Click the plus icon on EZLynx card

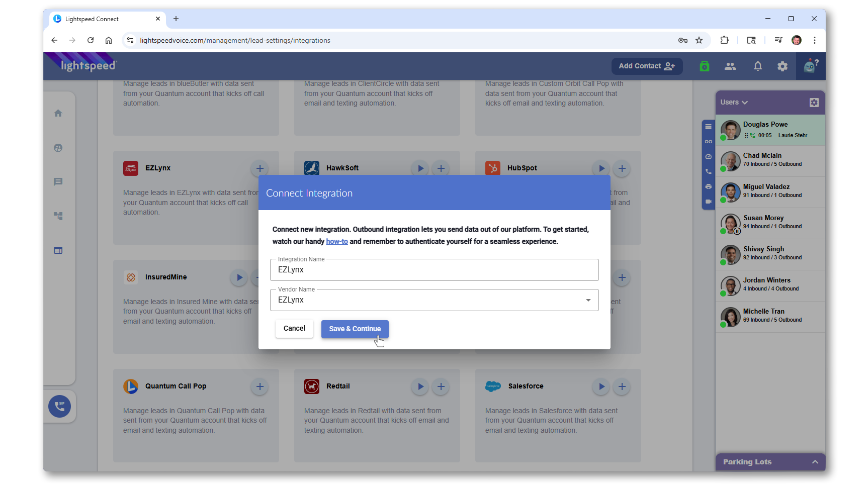coord(260,168)
